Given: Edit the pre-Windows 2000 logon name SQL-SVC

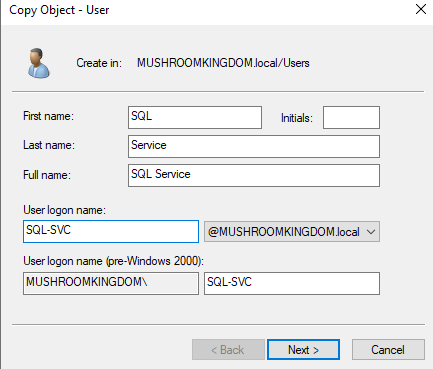Looking at the screenshot, I should pyautogui.click(x=292, y=283).
